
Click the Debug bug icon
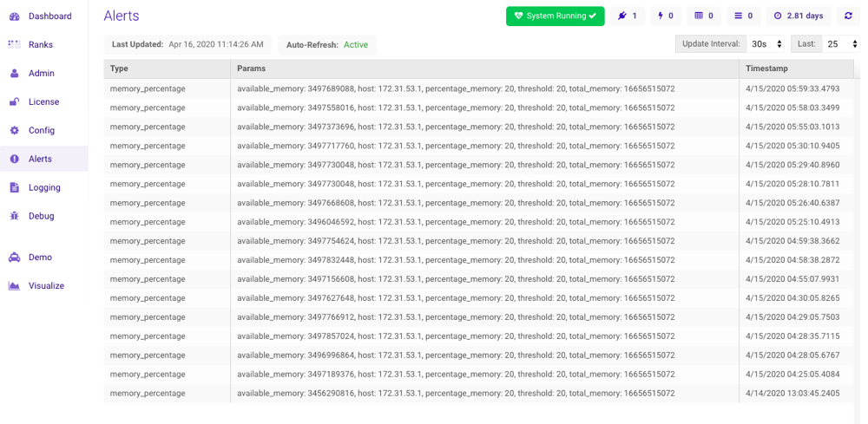[x=15, y=216]
